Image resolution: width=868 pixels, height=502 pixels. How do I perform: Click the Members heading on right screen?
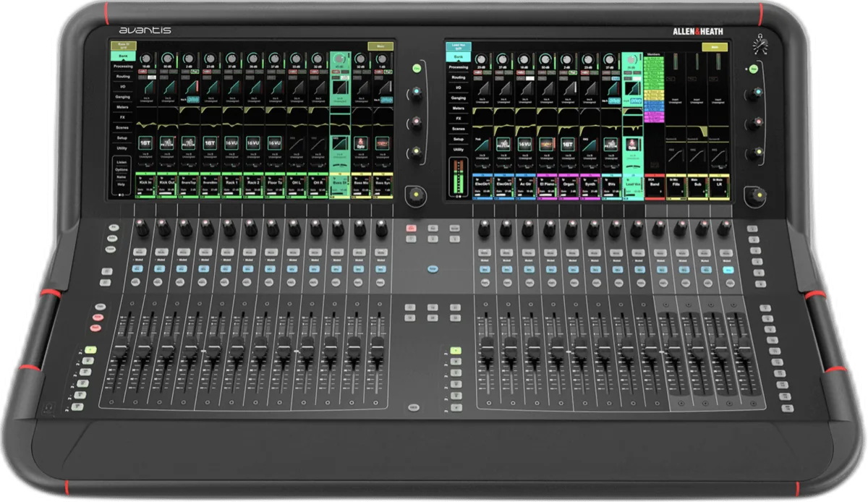point(655,54)
